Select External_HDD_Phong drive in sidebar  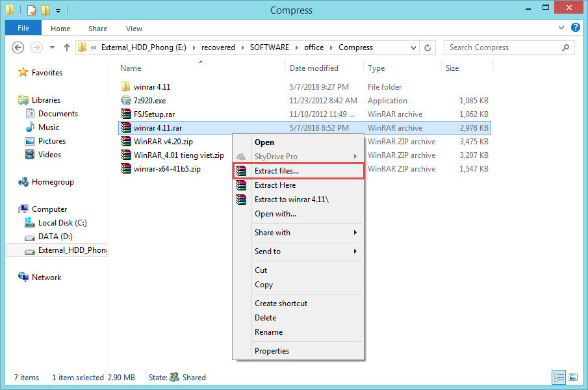57,250
